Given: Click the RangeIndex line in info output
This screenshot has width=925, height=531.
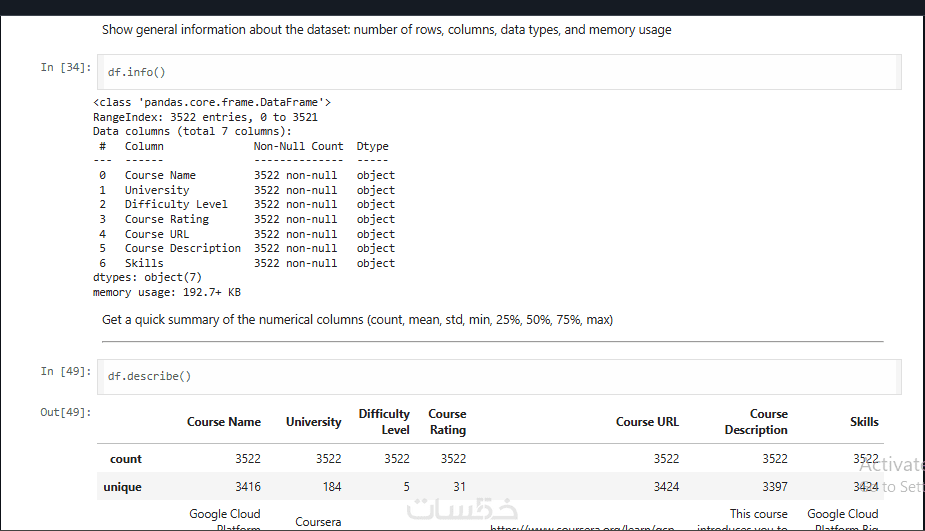Looking at the screenshot, I should [x=205, y=117].
